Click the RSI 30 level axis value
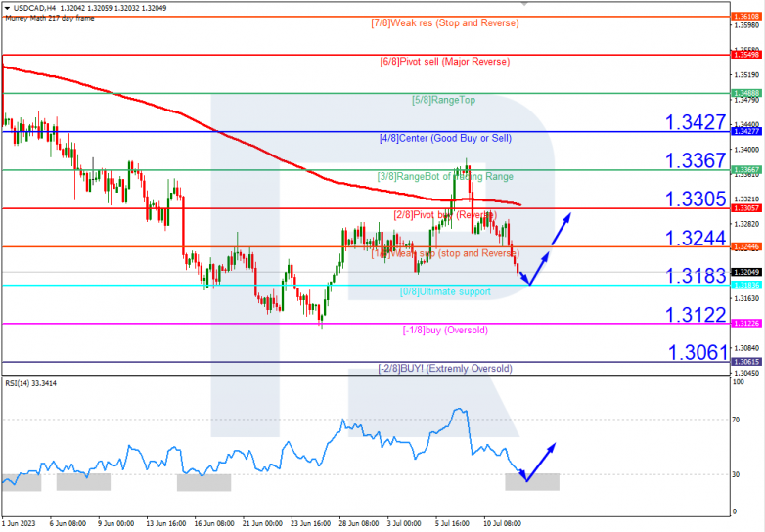The width and height of the screenshot is (765, 532). (736, 474)
